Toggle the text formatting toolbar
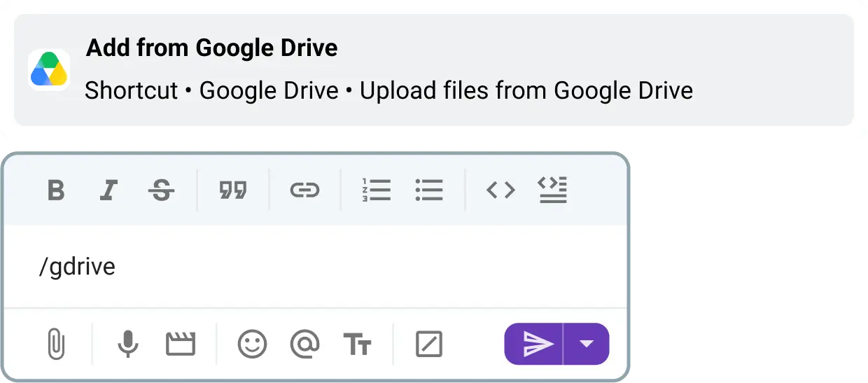Viewport: 868px width, 383px height. pos(357,344)
